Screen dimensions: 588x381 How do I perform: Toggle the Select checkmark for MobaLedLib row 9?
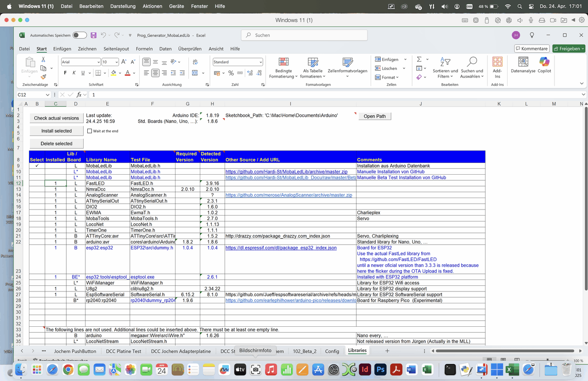[x=37, y=165]
